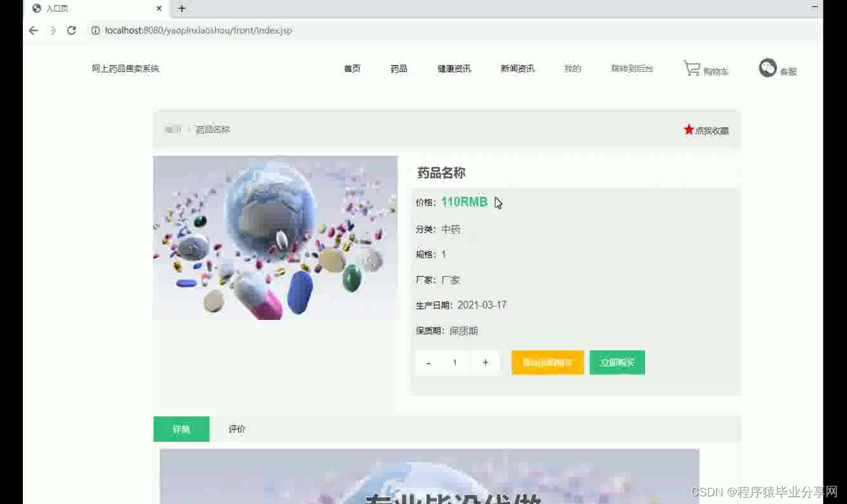
Task: Click the pills product image
Action: [276, 237]
